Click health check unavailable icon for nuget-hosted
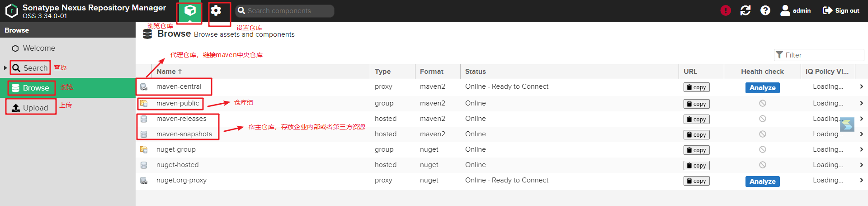868x206 pixels. tap(763, 165)
